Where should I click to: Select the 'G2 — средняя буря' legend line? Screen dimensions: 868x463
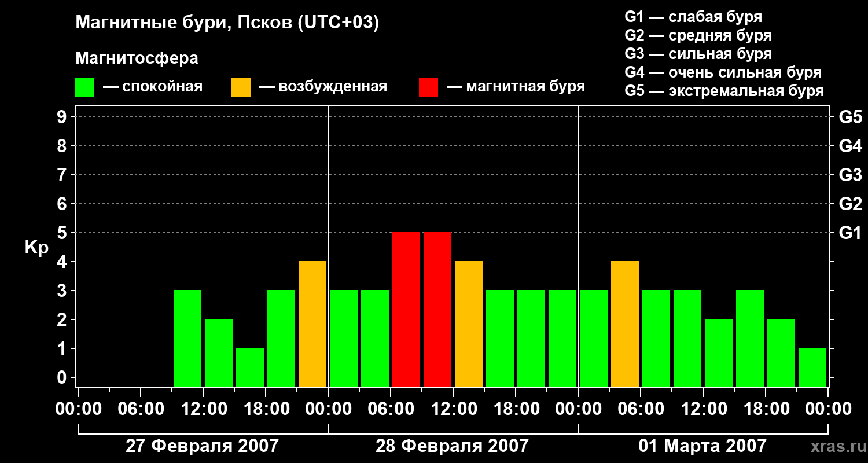coord(698,35)
